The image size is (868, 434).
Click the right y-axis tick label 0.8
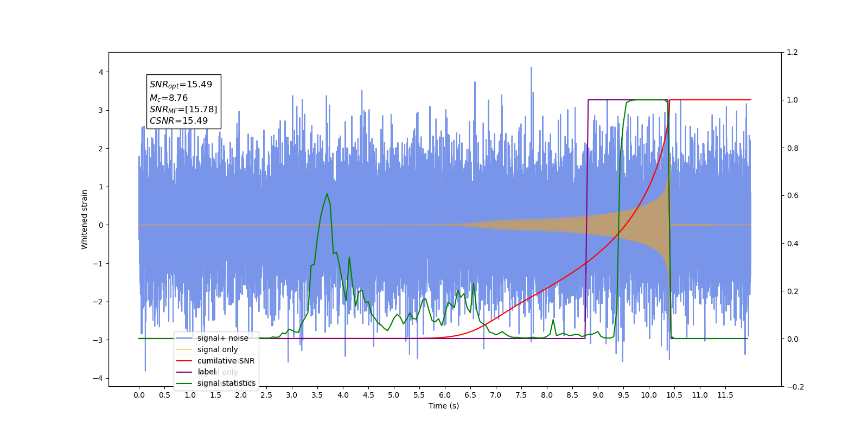[x=792, y=148]
